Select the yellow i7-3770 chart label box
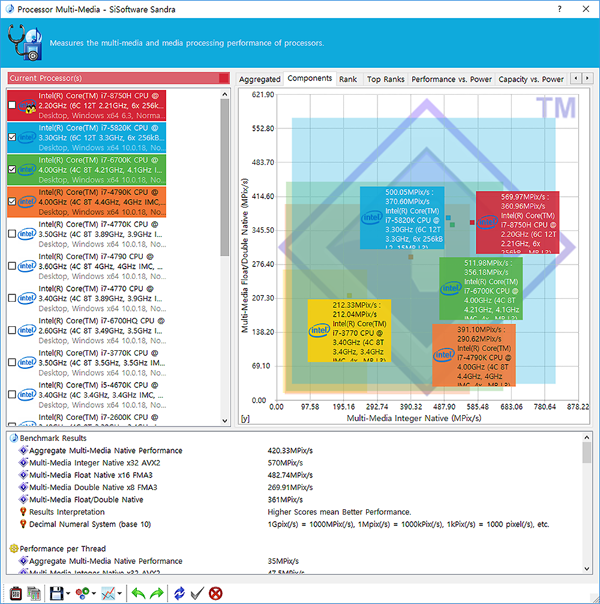This screenshot has width=600, height=604. pos(349,331)
